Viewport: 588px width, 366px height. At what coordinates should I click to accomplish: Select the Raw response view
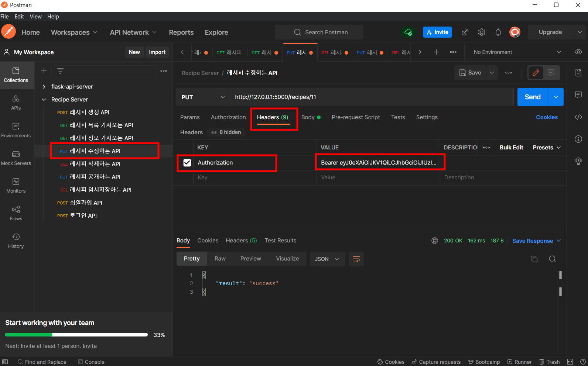click(x=220, y=259)
